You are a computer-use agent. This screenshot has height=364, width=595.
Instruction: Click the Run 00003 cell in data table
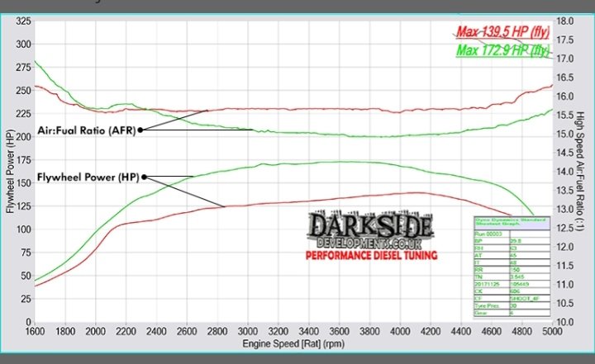[x=488, y=235]
